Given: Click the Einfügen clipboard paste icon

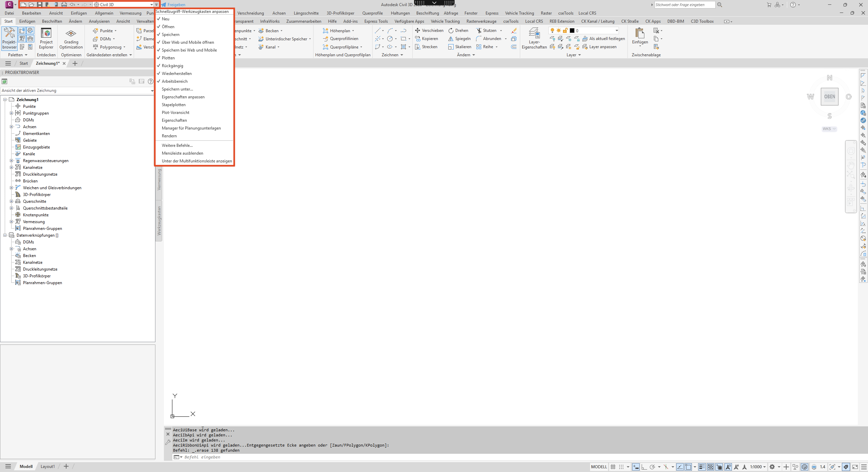Looking at the screenshot, I should 640,33.
